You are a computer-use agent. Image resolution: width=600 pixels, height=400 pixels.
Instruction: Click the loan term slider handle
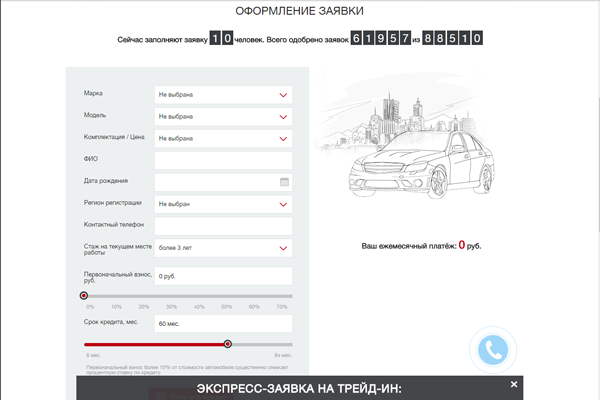click(228, 344)
